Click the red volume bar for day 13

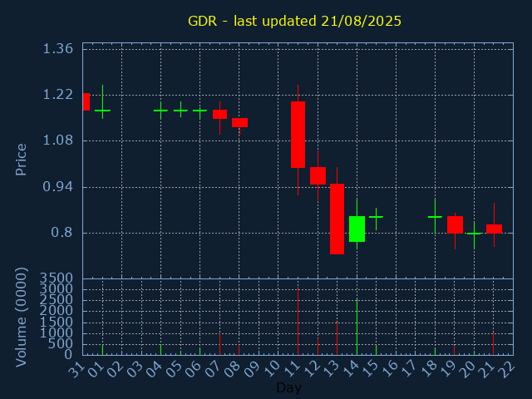click(337, 338)
